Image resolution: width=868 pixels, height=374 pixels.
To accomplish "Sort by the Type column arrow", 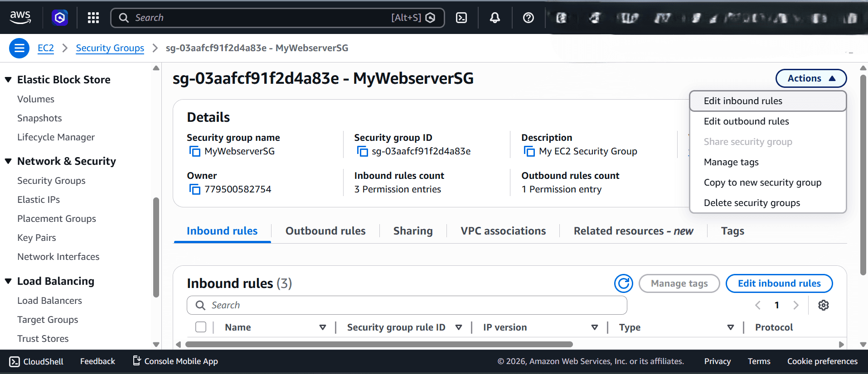I will point(731,327).
